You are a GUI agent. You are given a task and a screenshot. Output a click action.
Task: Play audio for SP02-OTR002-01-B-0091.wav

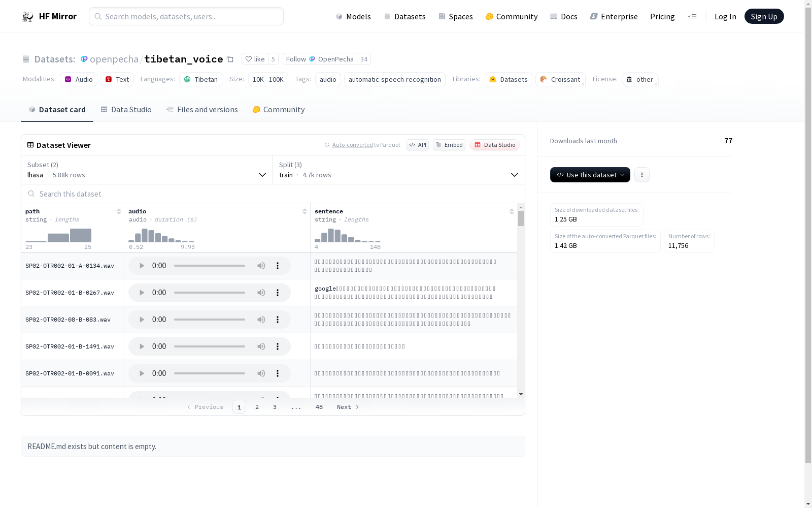click(142, 373)
